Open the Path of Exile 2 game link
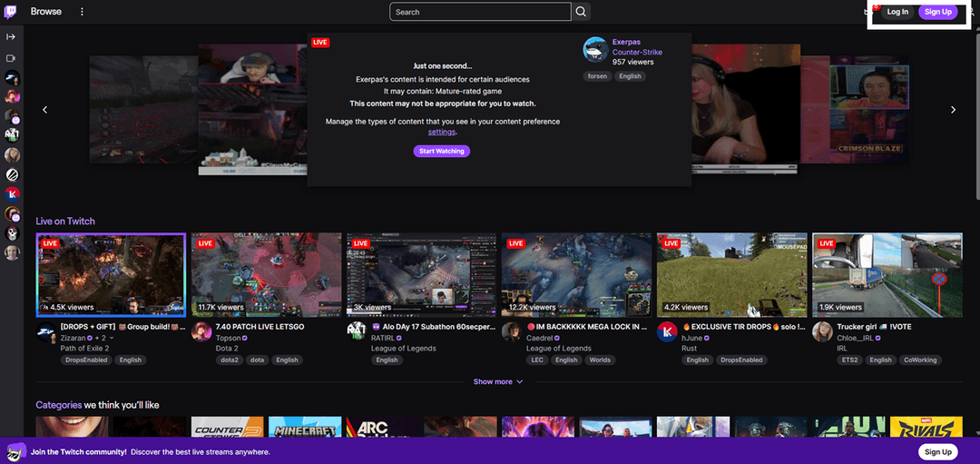The width and height of the screenshot is (980, 464). [85, 349]
